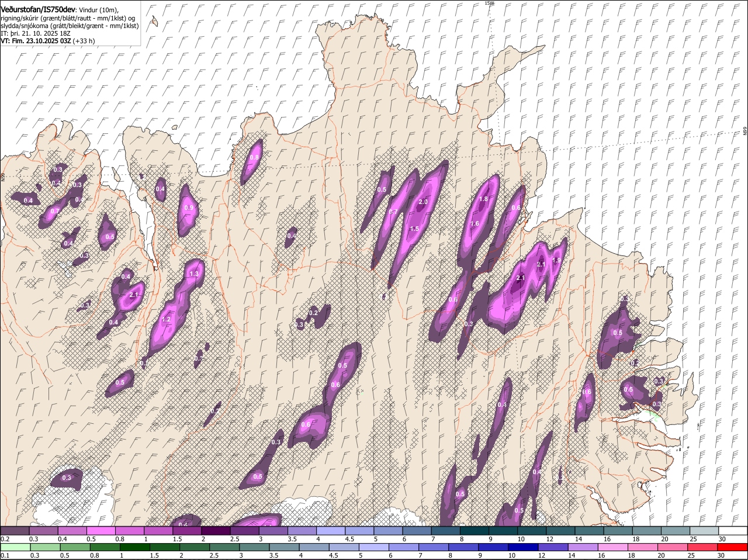Select the light gray 25–30 swatch in upper legend
The height and width of the screenshot is (560, 748).
pos(704,531)
